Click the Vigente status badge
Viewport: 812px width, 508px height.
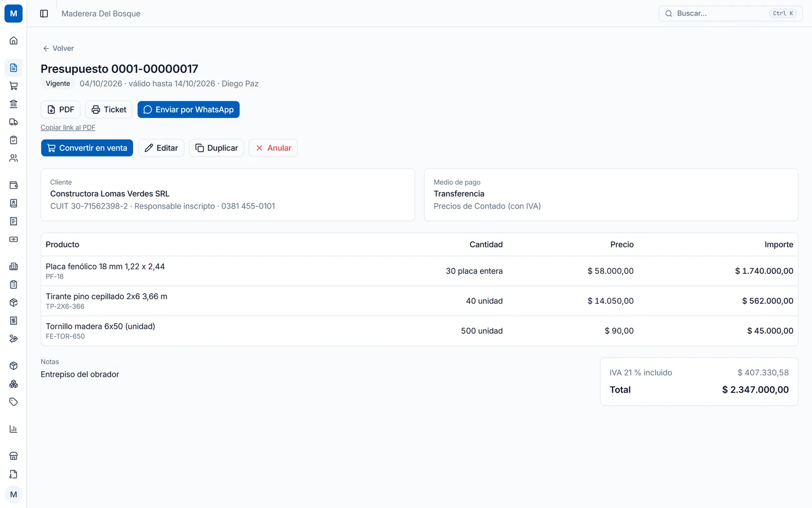tap(58, 84)
